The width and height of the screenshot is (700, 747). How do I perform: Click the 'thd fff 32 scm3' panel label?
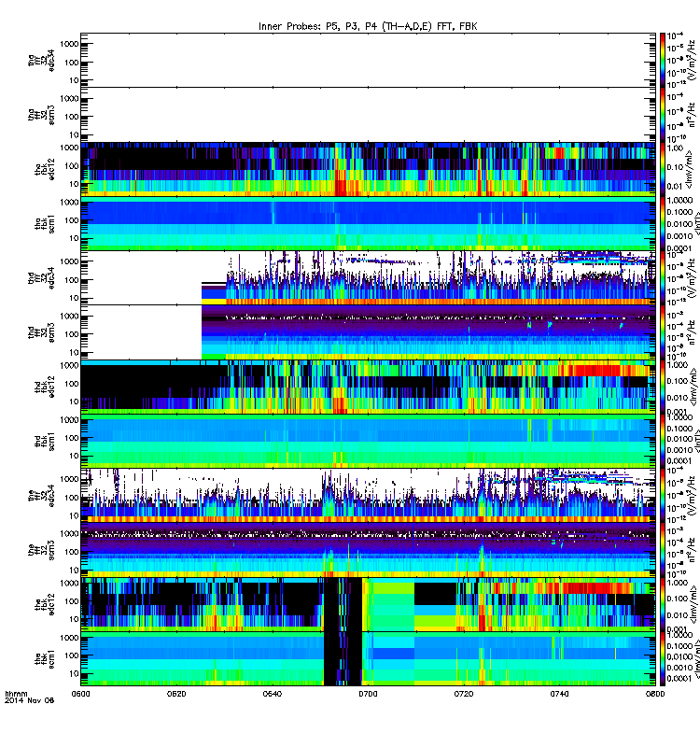coord(41,332)
